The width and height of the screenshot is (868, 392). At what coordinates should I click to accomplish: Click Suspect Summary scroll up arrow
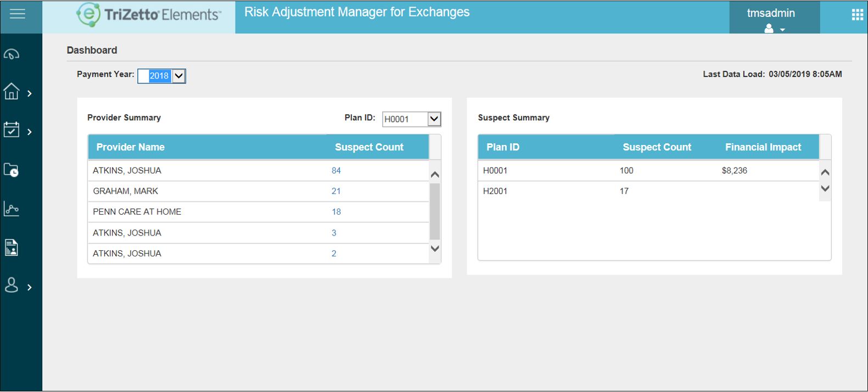coord(825,172)
